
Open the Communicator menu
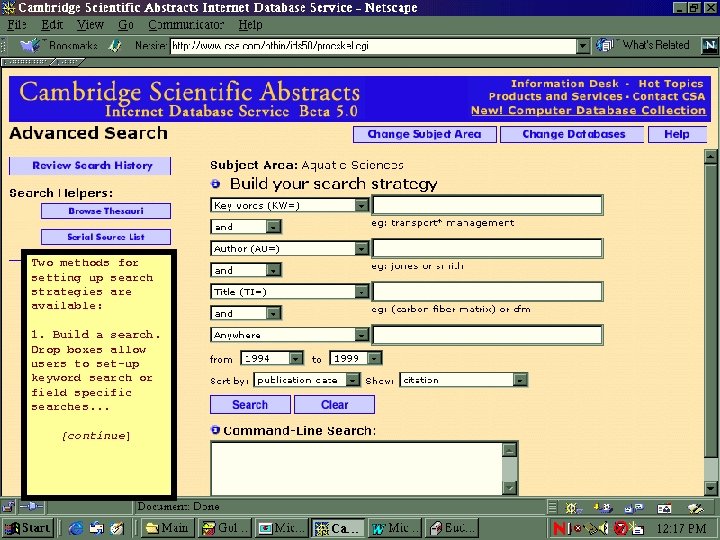(186, 24)
